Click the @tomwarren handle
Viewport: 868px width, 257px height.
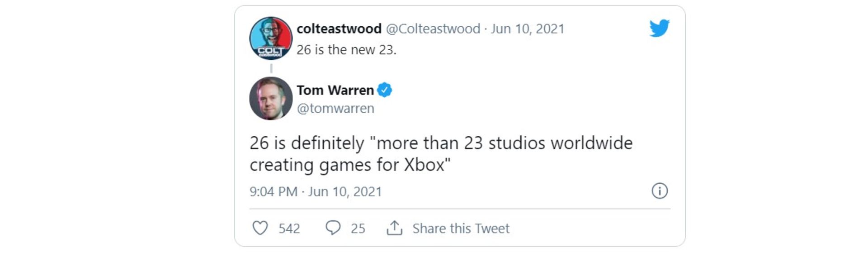(335, 109)
